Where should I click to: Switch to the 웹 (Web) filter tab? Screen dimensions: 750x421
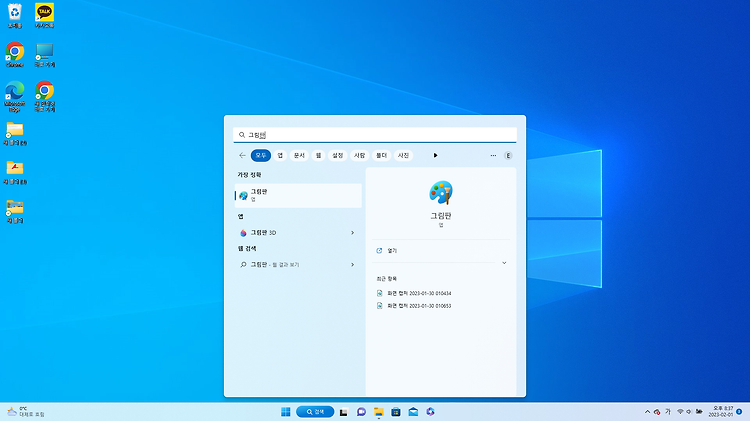pos(318,155)
